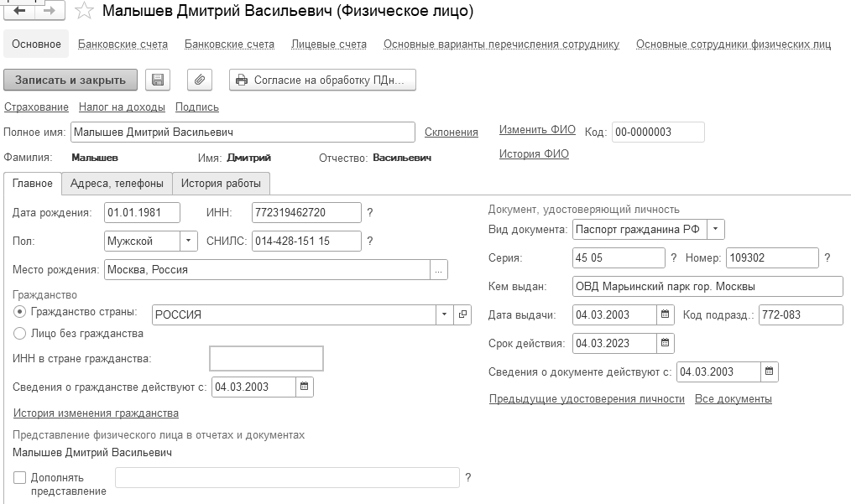The height and width of the screenshot is (504, 851).
Task: Click the paperclip attachments icon
Action: tap(200, 80)
